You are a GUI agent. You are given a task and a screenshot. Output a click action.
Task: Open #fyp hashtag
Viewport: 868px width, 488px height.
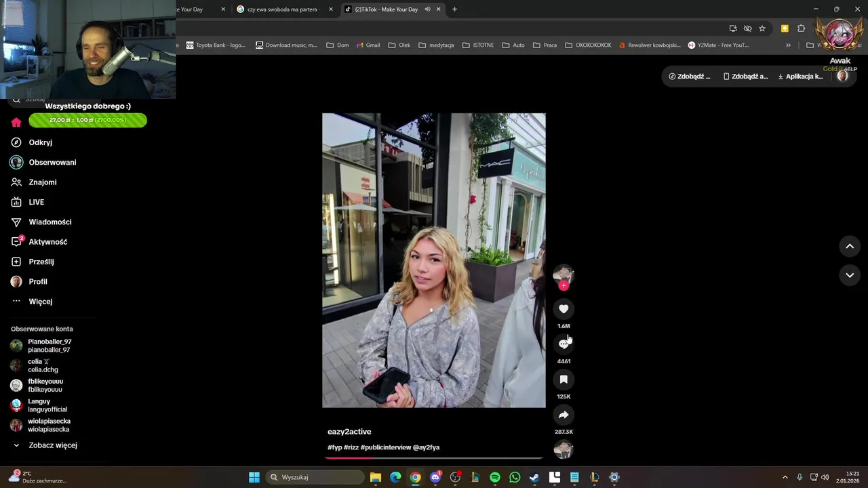click(x=334, y=447)
